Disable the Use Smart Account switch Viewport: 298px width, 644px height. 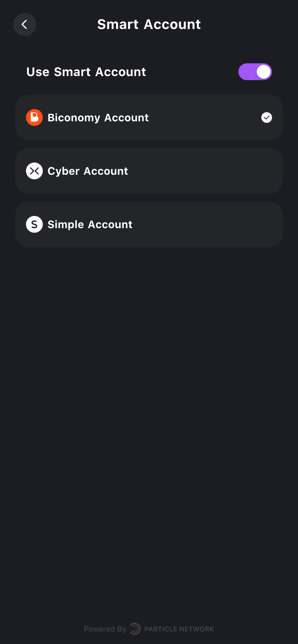pyautogui.click(x=255, y=72)
